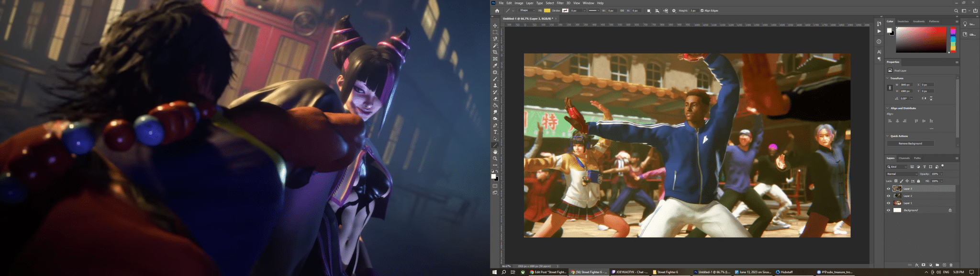
Task: Open the Image menu
Action: (x=519, y=3)
